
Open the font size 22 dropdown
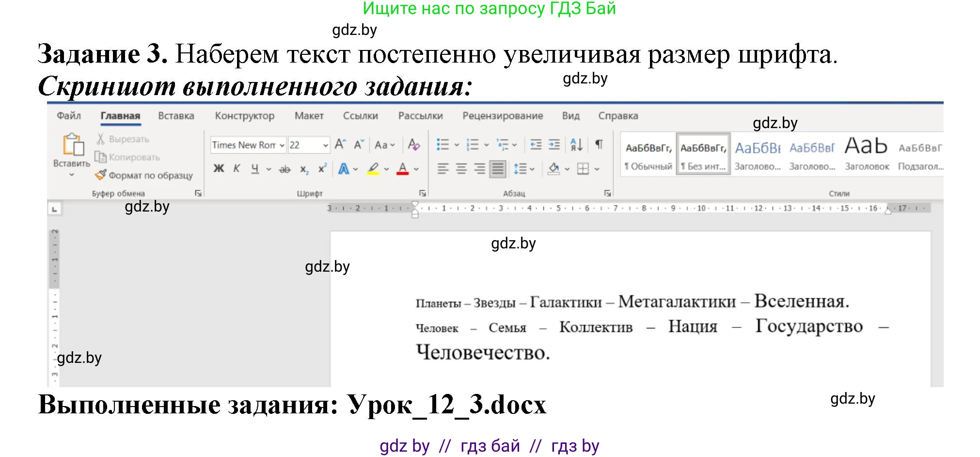click(324, 145)
